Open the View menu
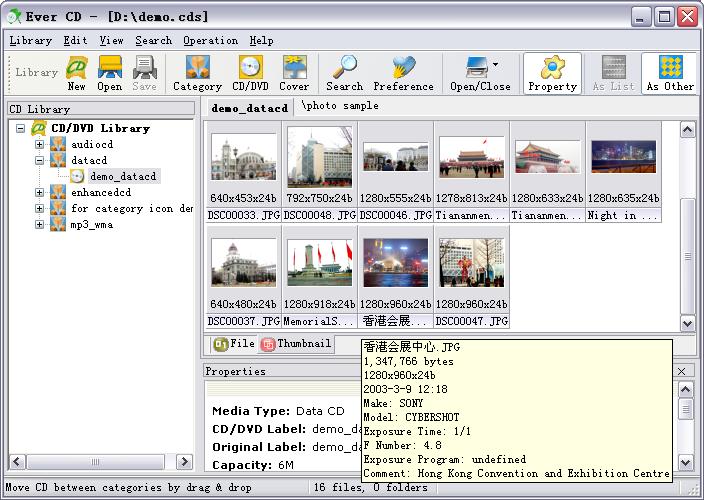Screen dimensions: 704x500 [111, 41]
